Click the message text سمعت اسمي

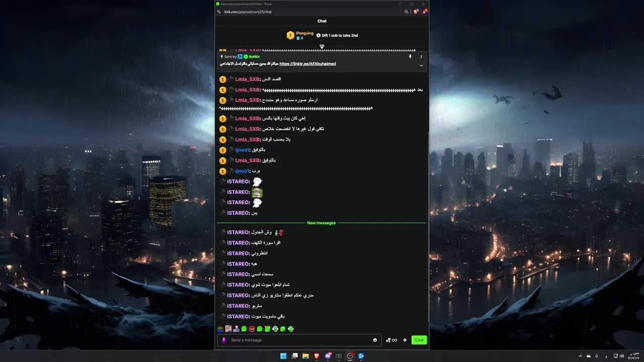262,274
